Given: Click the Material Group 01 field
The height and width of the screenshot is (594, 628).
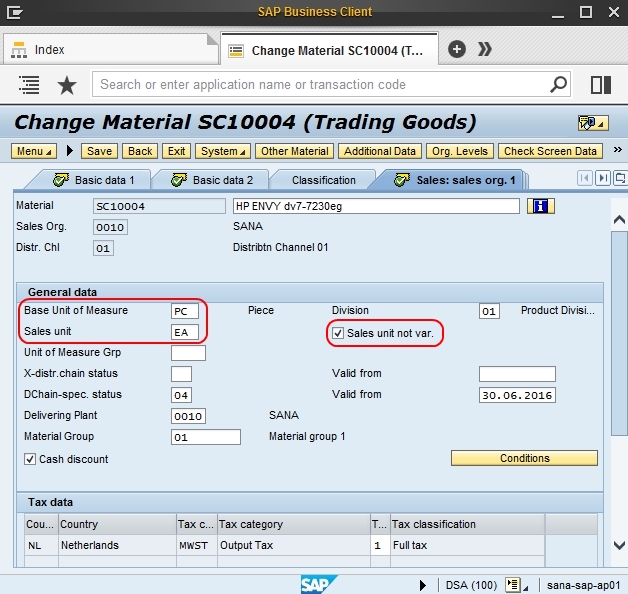Looking at the screenshot, I should point(206,437).
